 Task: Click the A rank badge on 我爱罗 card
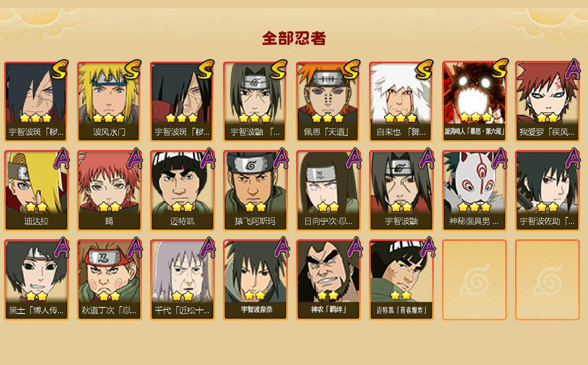tap(573, 70)
